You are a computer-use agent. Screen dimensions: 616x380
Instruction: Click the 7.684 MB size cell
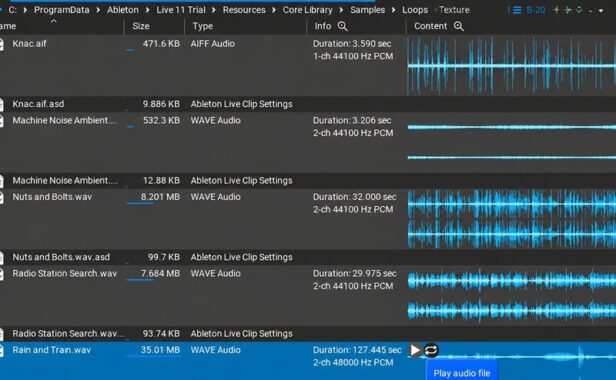tap(160, 274)
